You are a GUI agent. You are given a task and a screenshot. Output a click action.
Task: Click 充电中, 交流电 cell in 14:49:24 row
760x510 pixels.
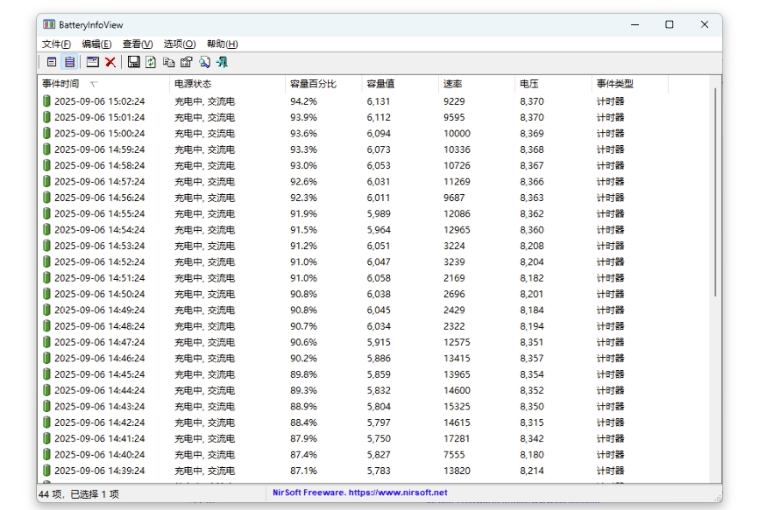tap(205, 310)
